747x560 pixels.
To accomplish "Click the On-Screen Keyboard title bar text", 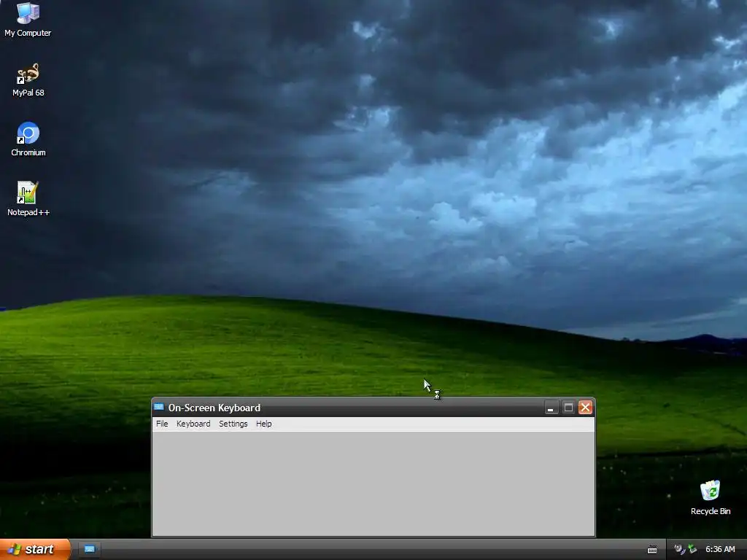I will click(214, 408).
